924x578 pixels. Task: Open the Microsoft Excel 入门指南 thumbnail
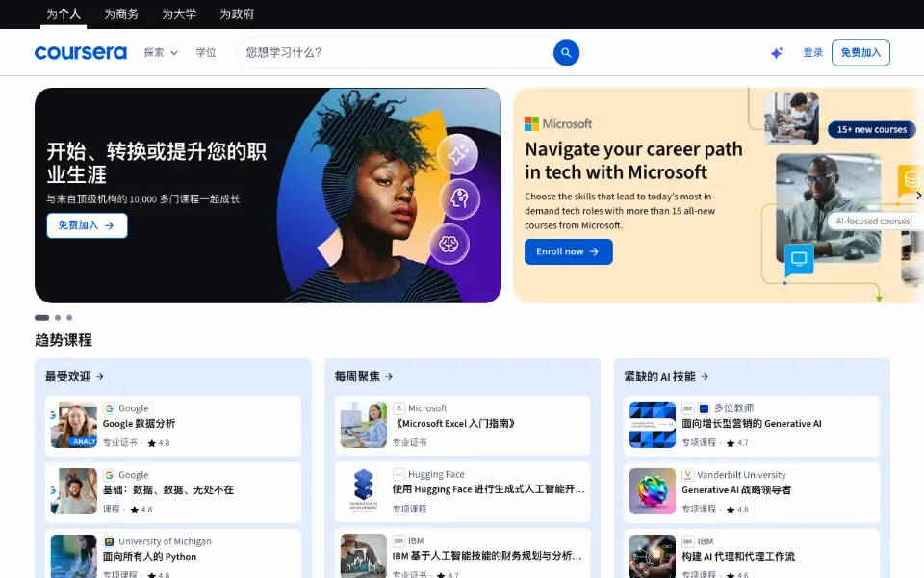tap(364, 425)
